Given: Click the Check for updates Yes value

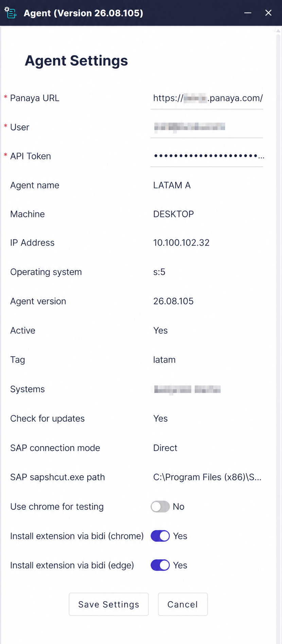Looking at the screenshot, I should pyautogui.click(x=160, y=418).
